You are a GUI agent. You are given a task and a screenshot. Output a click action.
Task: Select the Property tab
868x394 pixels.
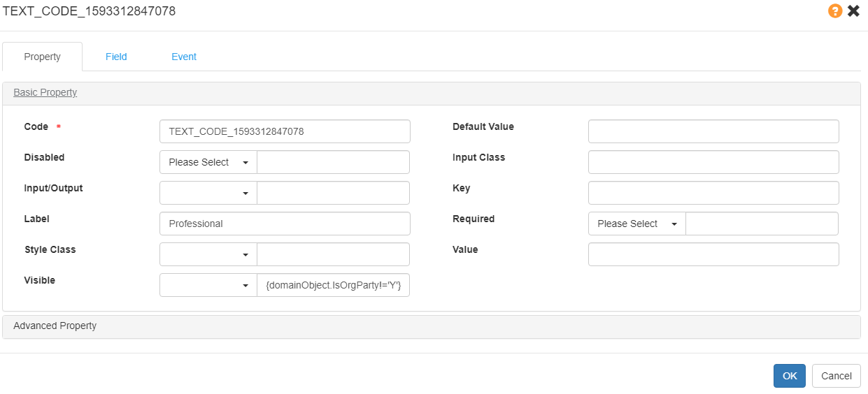43,57
